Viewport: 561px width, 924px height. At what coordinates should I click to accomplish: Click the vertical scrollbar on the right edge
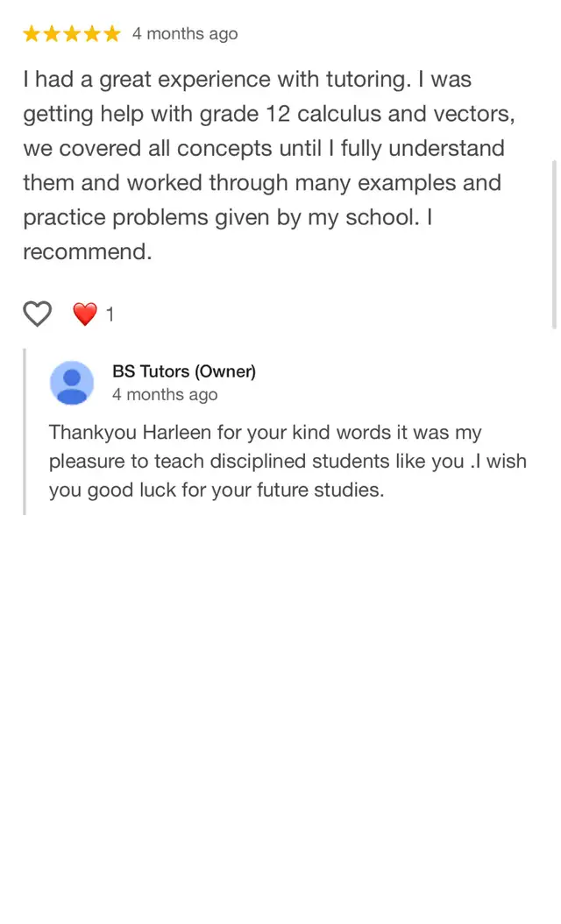(554, 243)
